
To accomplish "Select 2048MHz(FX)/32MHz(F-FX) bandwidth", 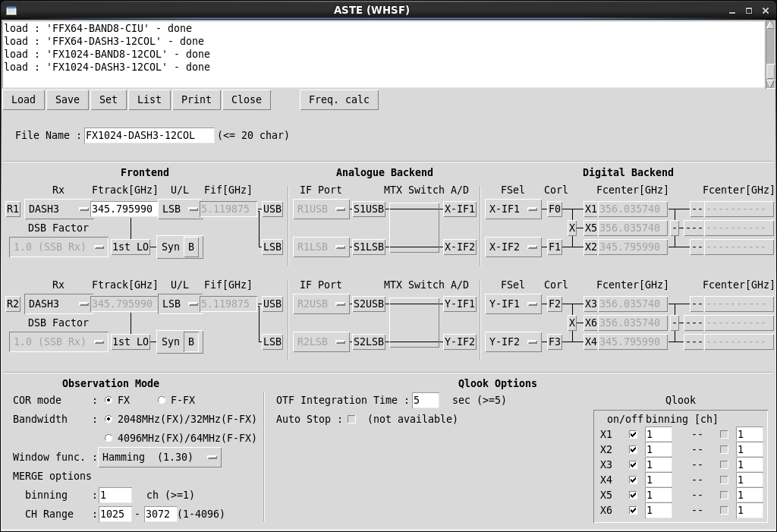I will (x=109, y=420).
